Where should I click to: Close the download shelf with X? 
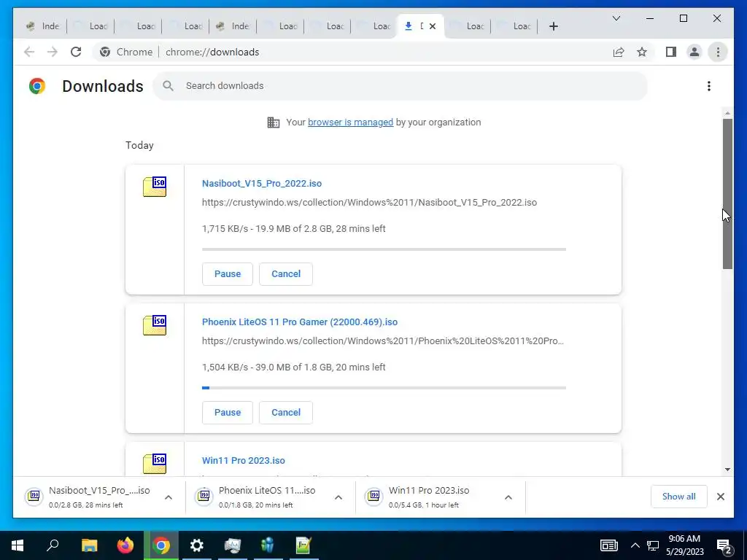[720, 497]
